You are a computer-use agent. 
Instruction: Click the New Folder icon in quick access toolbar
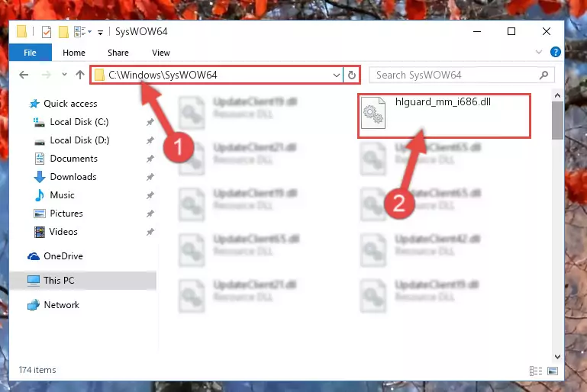pos(63,32)
